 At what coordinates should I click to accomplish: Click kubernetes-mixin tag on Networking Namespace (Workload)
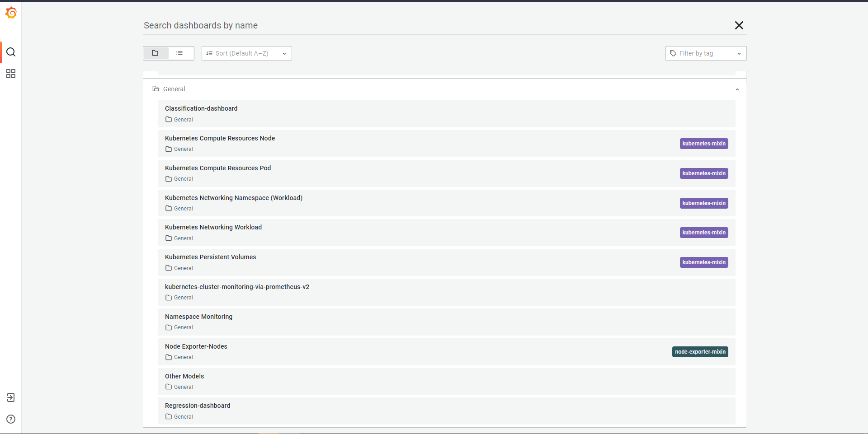[x=704, y=203]
